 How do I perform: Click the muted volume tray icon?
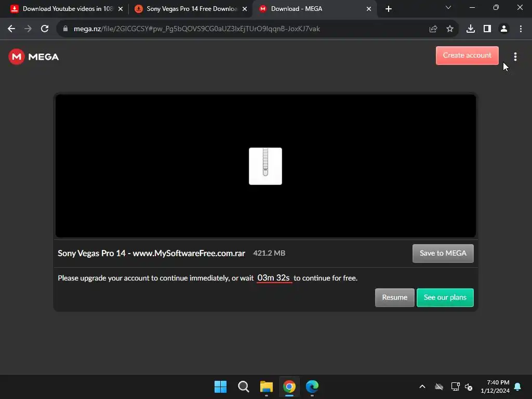point(469,387)
